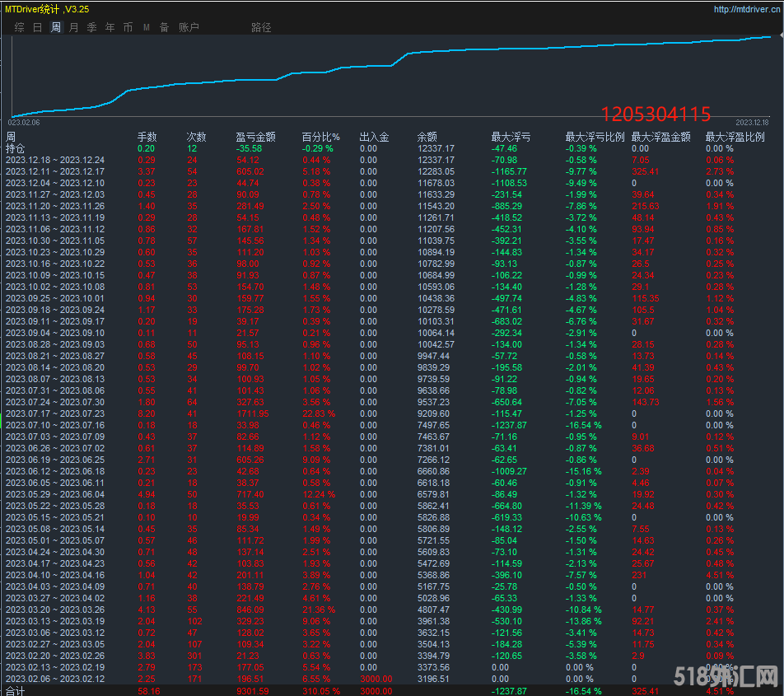Screen dimensions: 784x696
Task: Click percentage value 22.83 %
Action: [319, 413]
